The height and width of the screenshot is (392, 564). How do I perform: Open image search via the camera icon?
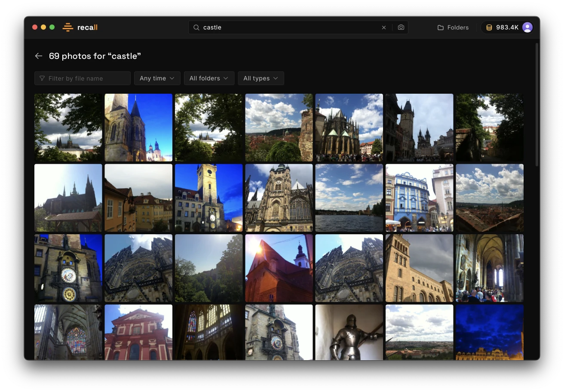[x=401, y=28]
